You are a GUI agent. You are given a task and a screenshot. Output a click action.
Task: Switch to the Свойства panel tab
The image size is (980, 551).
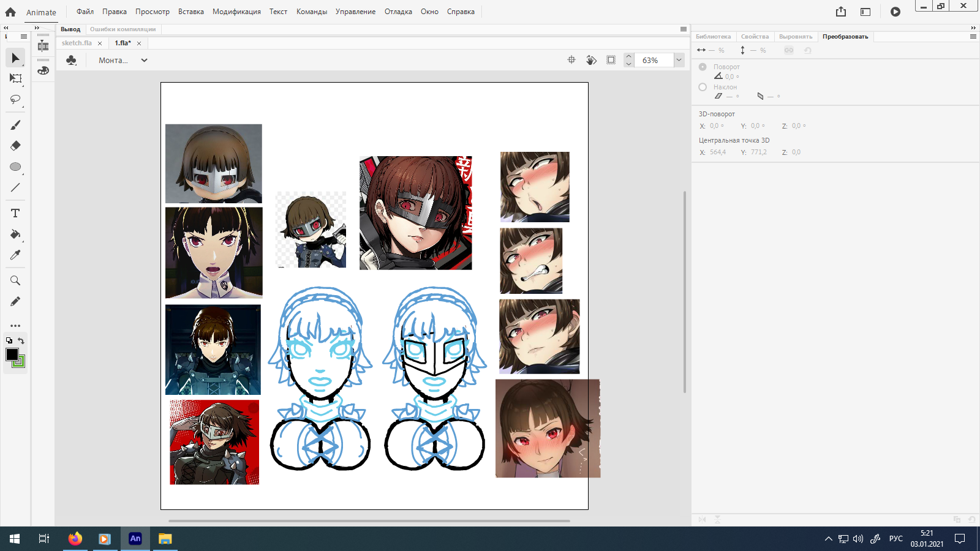(755, 37)
